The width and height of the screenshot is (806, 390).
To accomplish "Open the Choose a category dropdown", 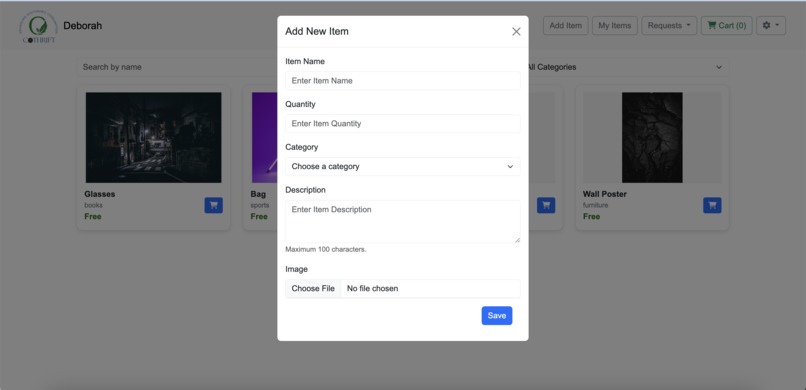I will 402,166.
